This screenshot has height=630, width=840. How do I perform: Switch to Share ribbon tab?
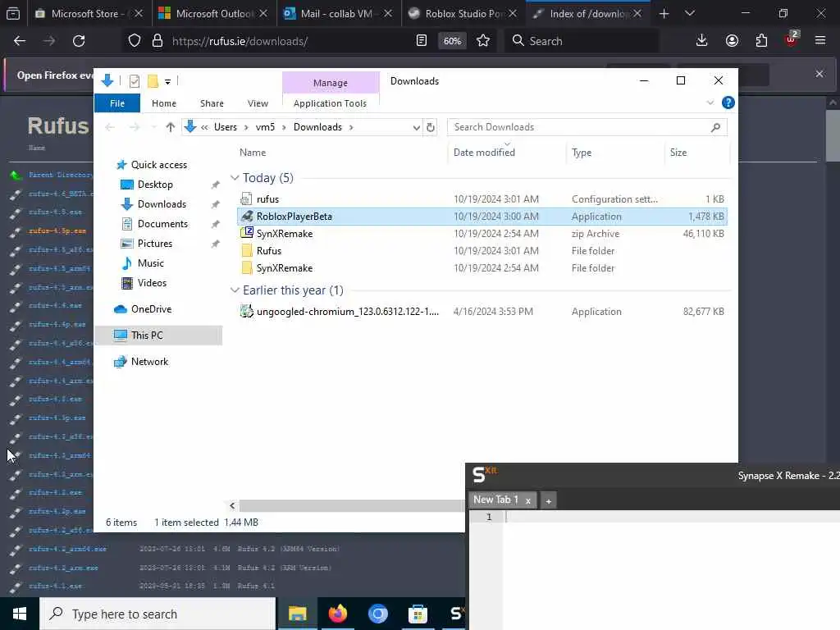pos(212,103)
